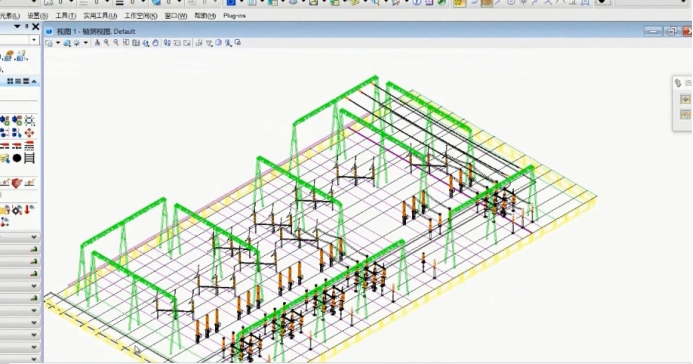Toggle the list layout mode in task panel
This screenshot has height=364, width=693.
point(18,81)
